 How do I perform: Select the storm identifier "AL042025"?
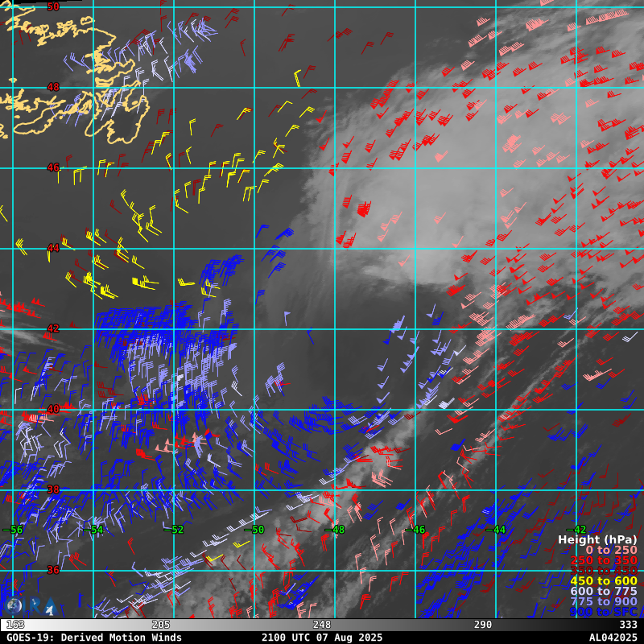[613, 638]
